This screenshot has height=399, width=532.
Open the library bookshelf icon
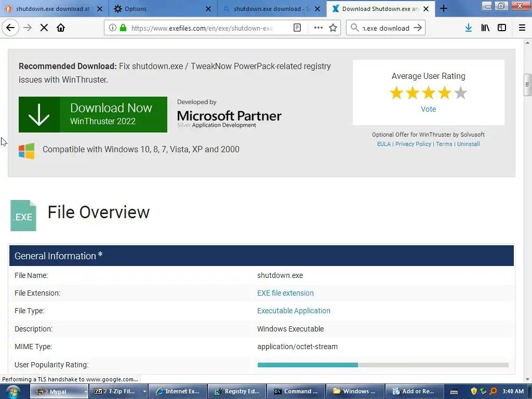pos(485,28)
